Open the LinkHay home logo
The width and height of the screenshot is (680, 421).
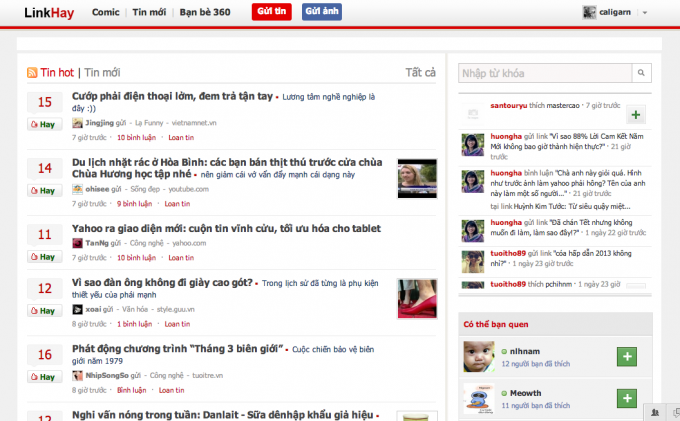(49, 13)
